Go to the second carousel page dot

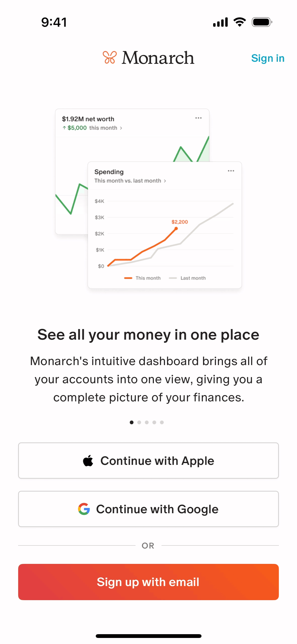(139, 422)
